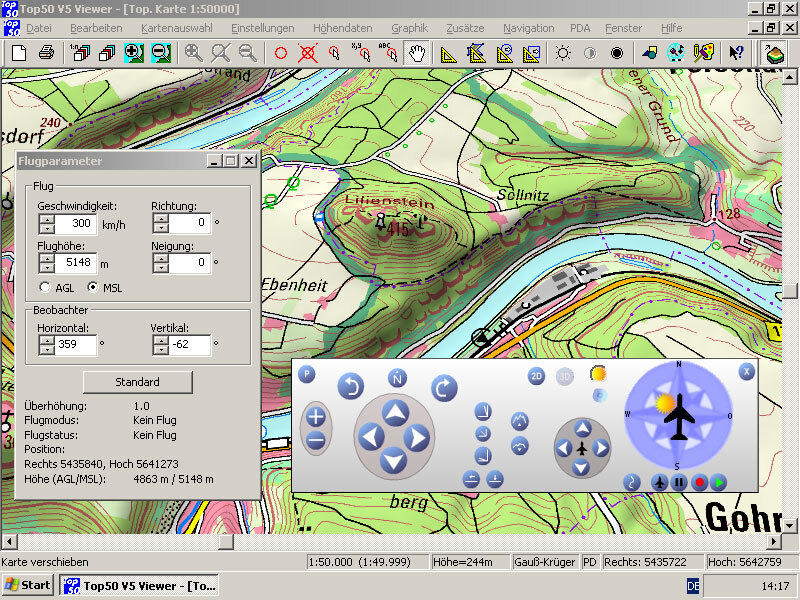
Task: Click the paint palette icon in toolbar
Action: click(x=704, y=53)
